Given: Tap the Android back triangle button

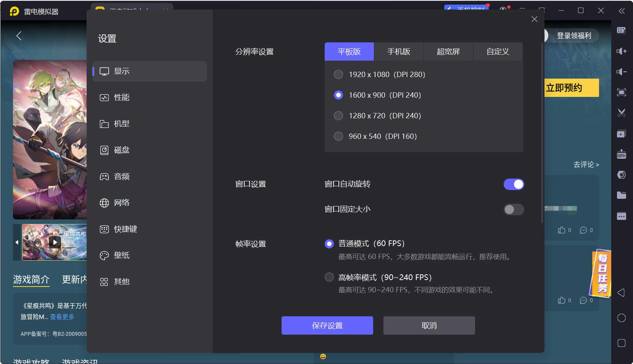Looking at the screenshot, I should 621,293.
